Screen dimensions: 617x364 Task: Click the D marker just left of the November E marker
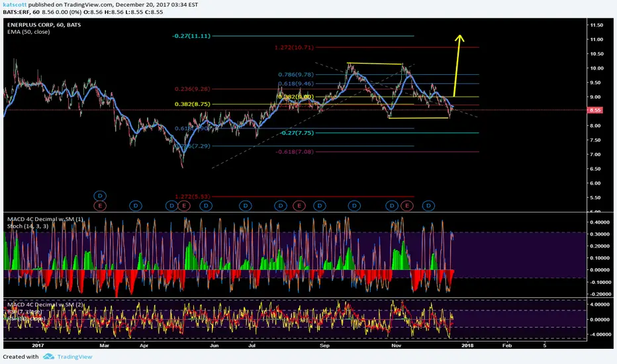click(x=392, y=205)
